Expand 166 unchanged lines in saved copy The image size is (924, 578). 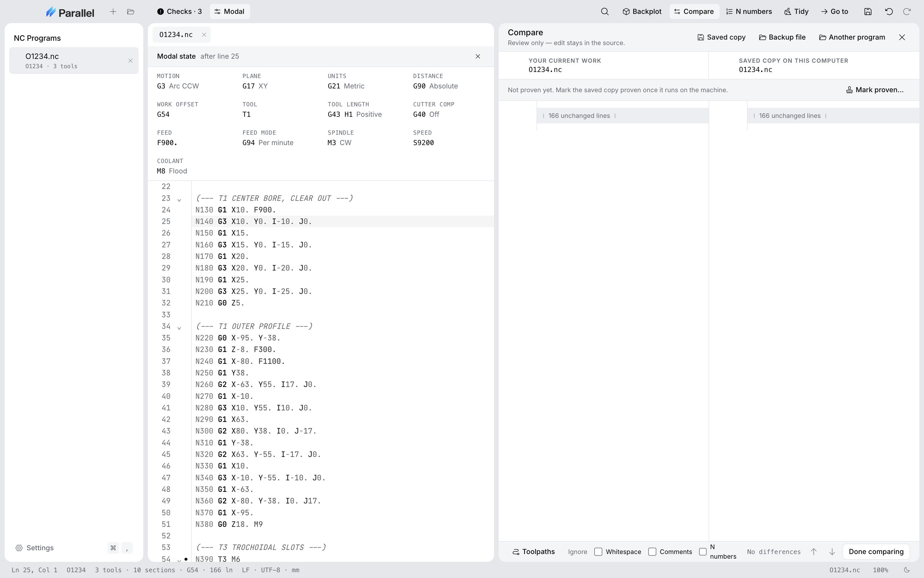[x=833, y=115]
